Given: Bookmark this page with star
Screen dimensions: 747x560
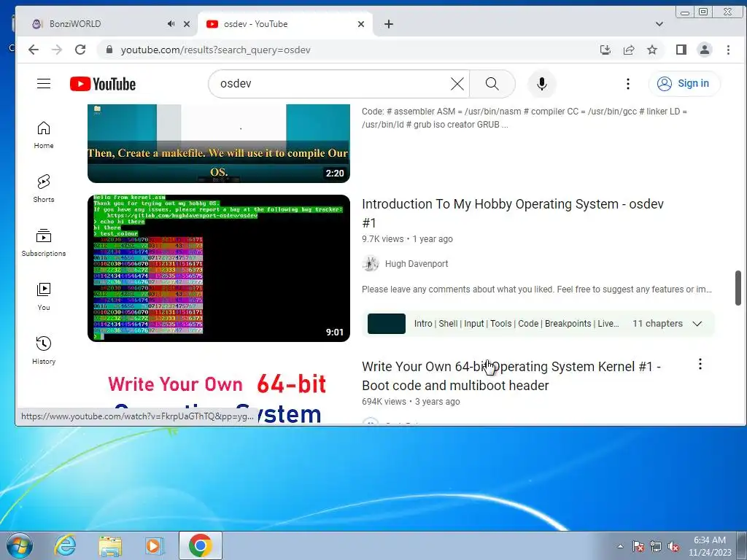Looking at the screenshot, I should click(652, 50).
